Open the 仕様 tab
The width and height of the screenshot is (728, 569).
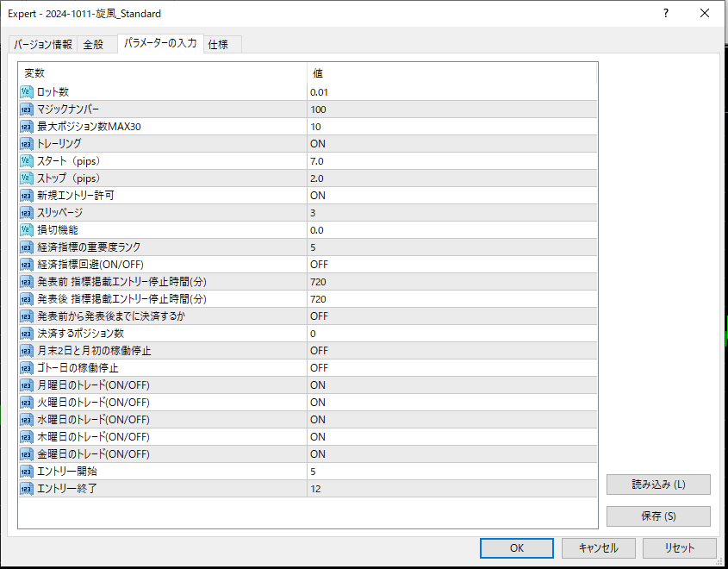tap(218, 45)
